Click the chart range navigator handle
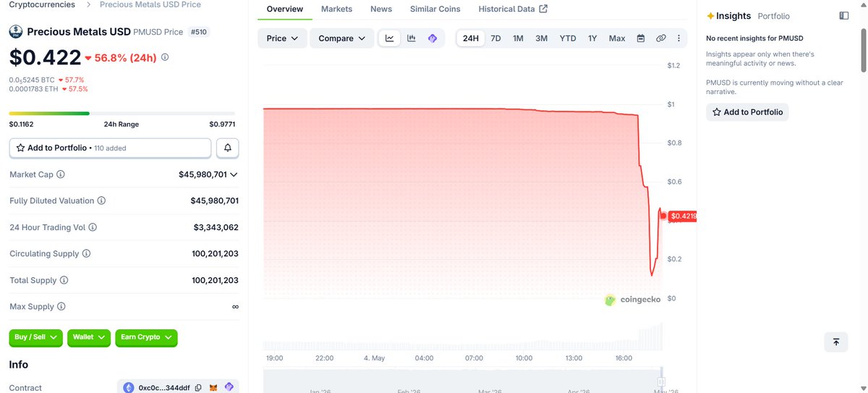868x393 pixels. tap(660, 382)
